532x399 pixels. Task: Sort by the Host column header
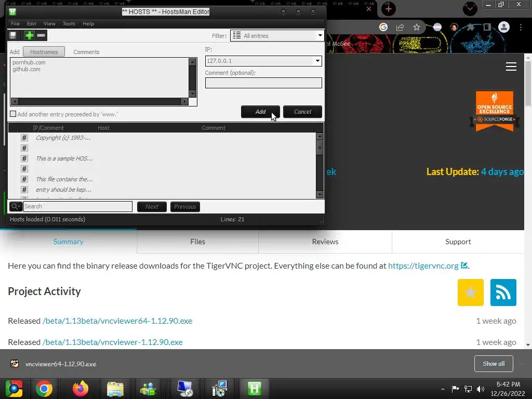click(x=103, y=128)
